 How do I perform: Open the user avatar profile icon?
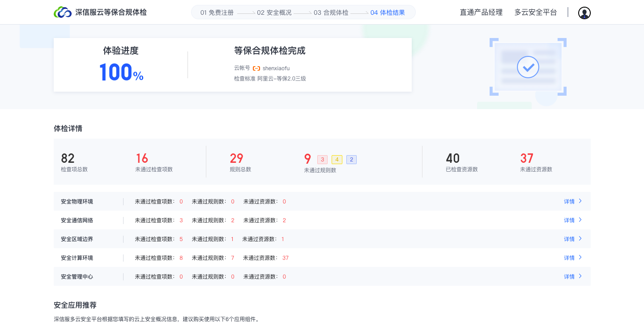[584, 13]
